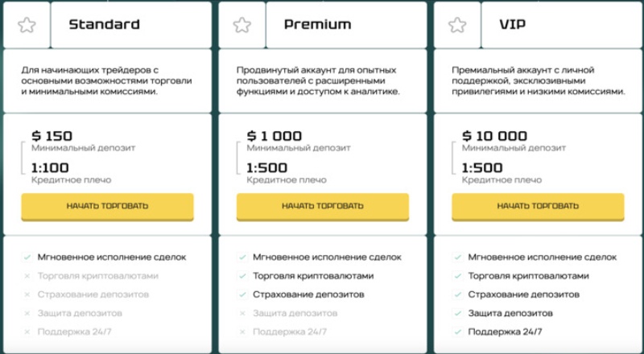Click the X icon next to Standard's Страхование депозитов

click(x=27, y=294)
